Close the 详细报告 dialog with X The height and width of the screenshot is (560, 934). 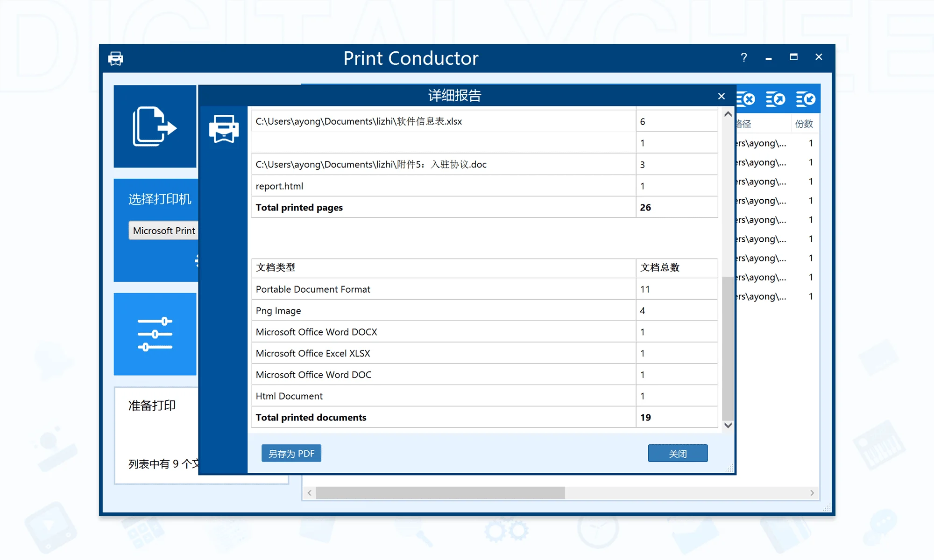coord(722,96)
